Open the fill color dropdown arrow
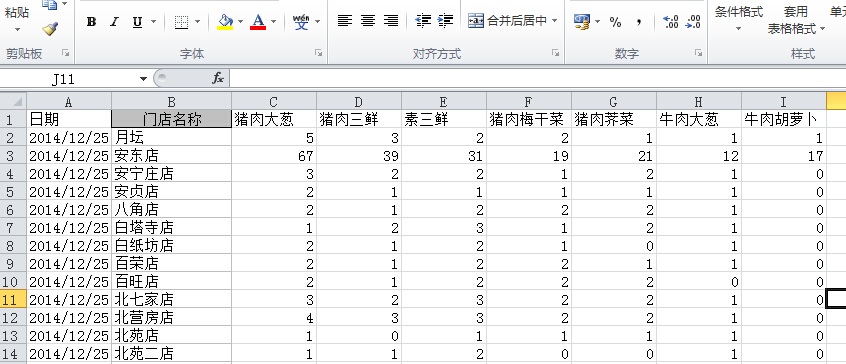Image resolution: width=846 pixels, height=364 pixels. coord(241,22)
